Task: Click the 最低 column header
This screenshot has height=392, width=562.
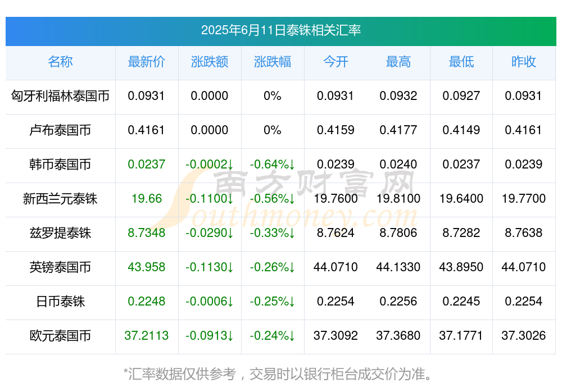Action: coord(461,62)
